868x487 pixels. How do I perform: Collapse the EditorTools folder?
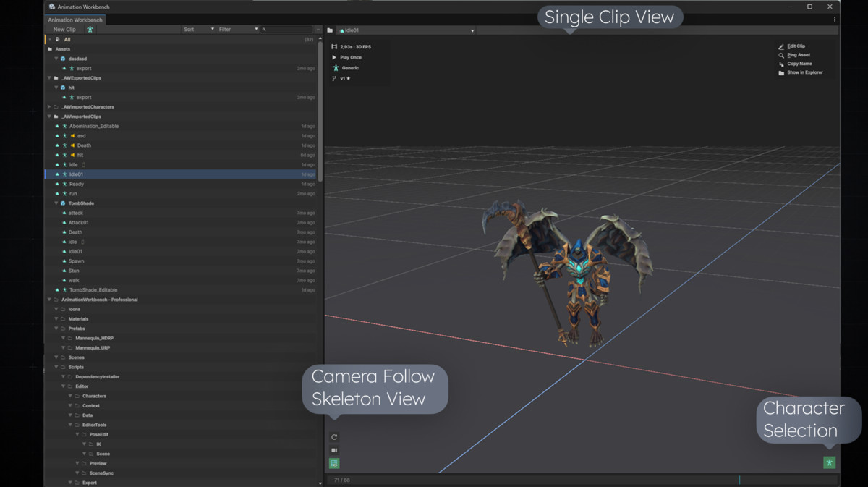click(70, 425)
